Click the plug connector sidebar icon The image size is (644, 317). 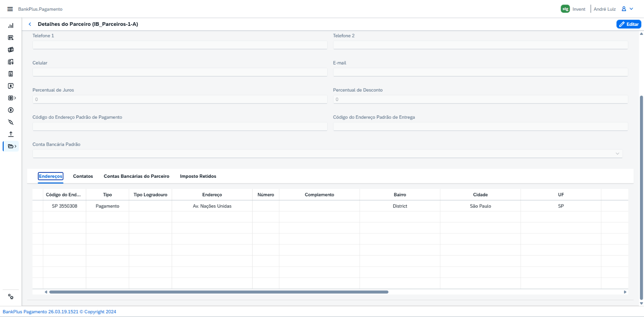[x=11, y=122]
